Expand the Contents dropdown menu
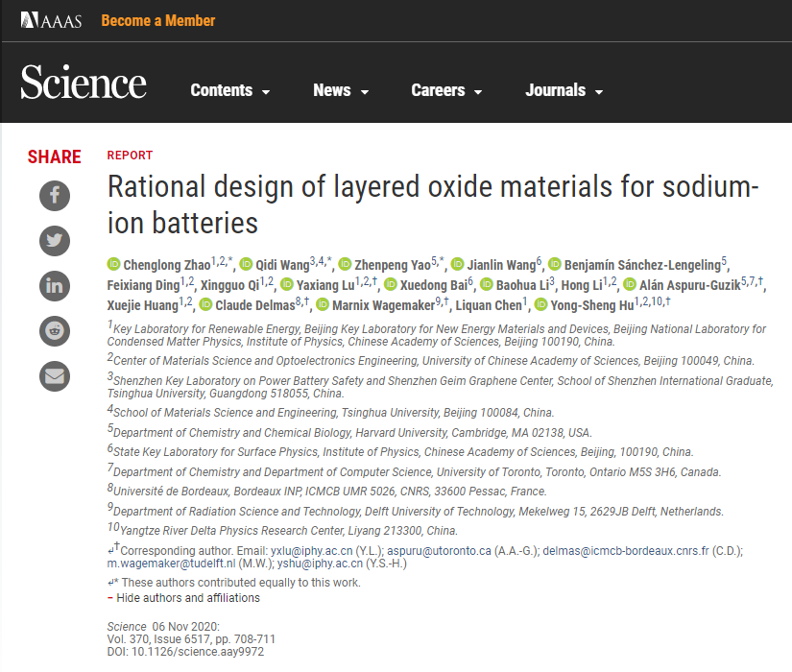This screenshot has height=672, width=792. 230,90
